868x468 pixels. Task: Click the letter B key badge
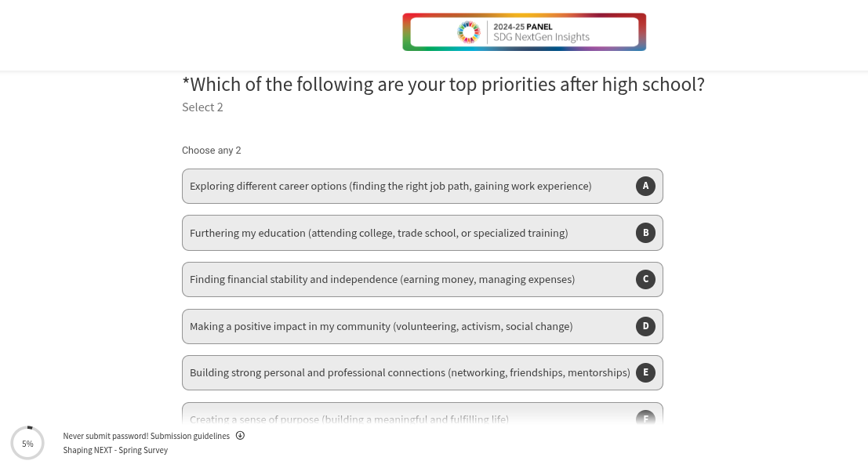pos(645,233)
